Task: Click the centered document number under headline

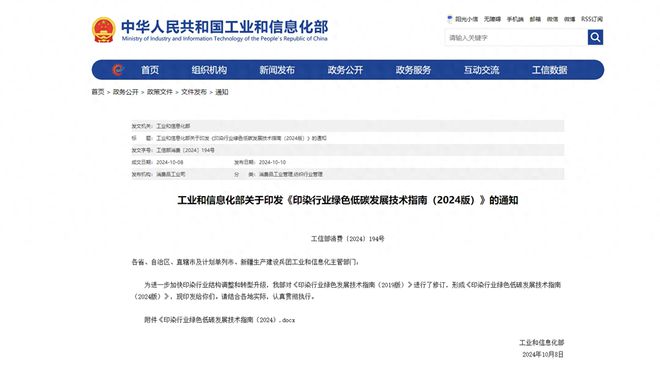Action: pyautogui.click(x=348, y=239)
